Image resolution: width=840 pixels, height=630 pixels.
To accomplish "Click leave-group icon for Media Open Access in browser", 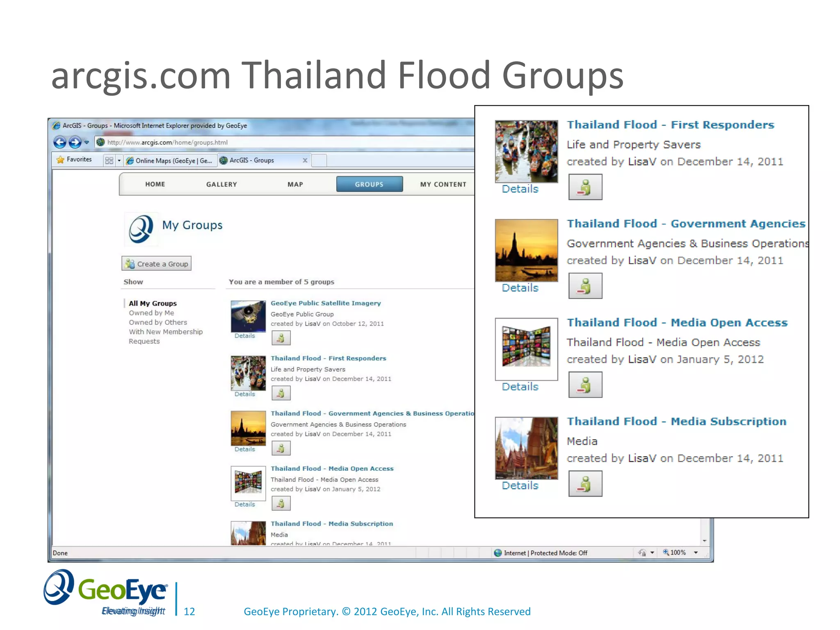I will tap(281, 503).
